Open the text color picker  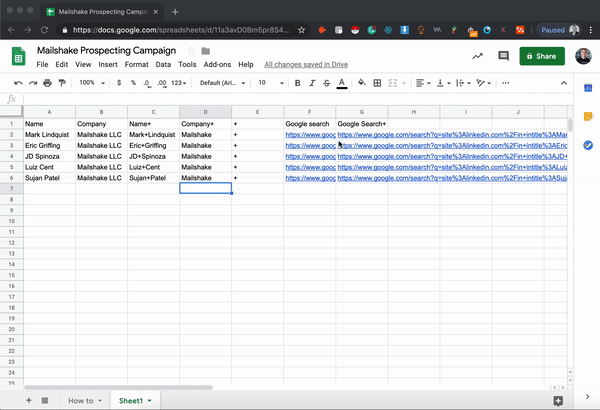click(342, 83)
